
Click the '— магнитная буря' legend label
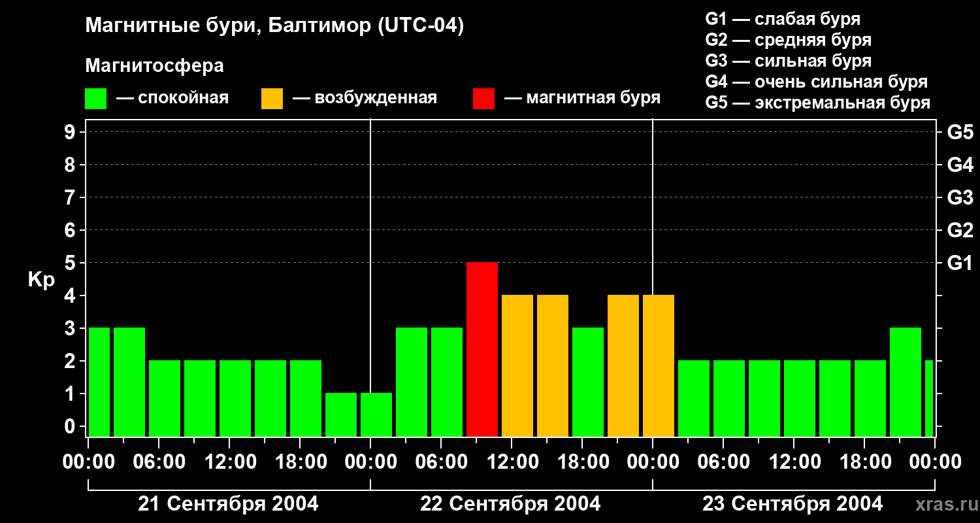tap(582, 99)
